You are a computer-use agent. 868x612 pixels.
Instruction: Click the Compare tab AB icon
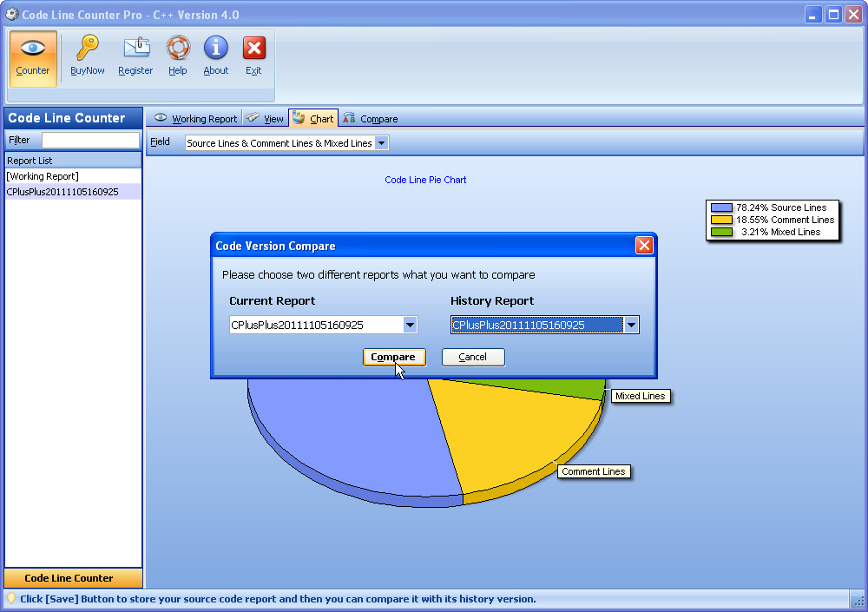(x=349, y=118)
